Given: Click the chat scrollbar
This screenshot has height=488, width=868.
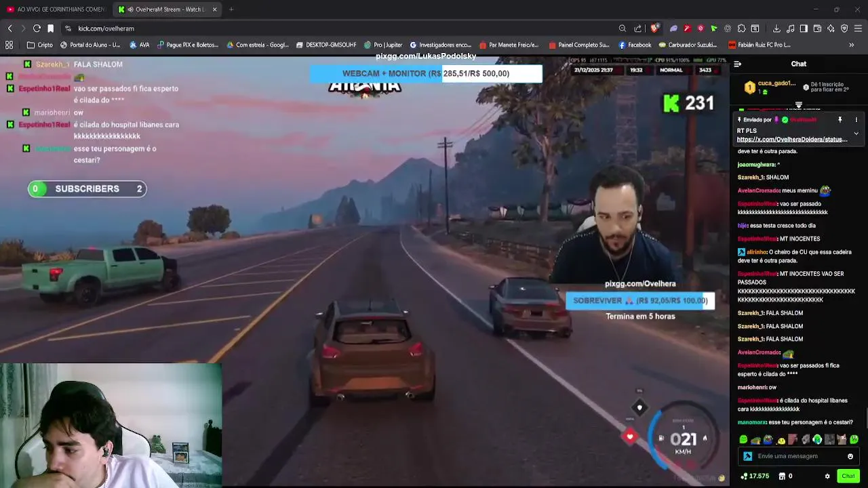Looking at the screenshot, I should [866, 419].
